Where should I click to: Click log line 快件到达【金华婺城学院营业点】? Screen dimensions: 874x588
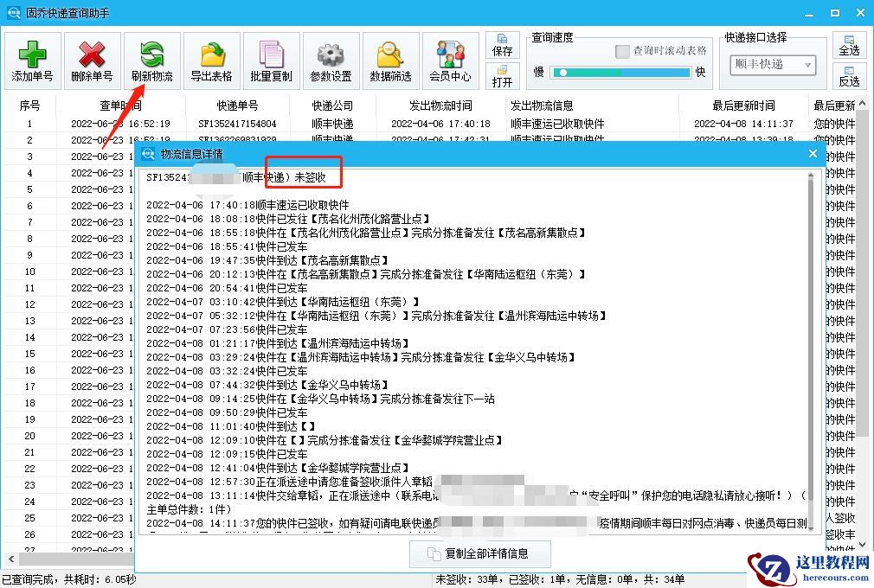(x=333, y=468)
